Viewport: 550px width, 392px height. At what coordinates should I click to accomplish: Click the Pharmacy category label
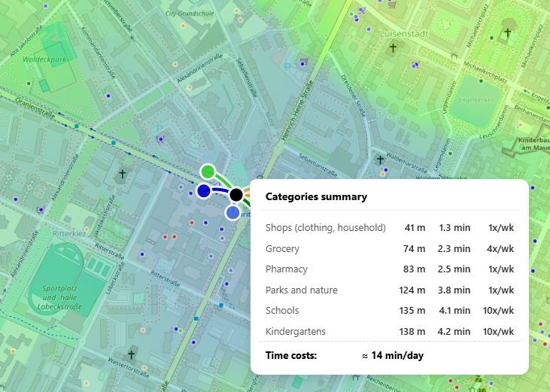pos(286,269)
